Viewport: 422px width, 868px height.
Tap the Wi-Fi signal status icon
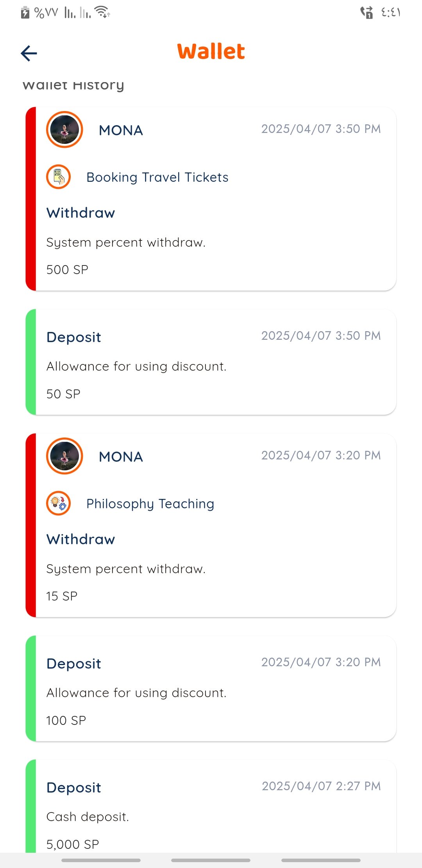pos(103,13)
